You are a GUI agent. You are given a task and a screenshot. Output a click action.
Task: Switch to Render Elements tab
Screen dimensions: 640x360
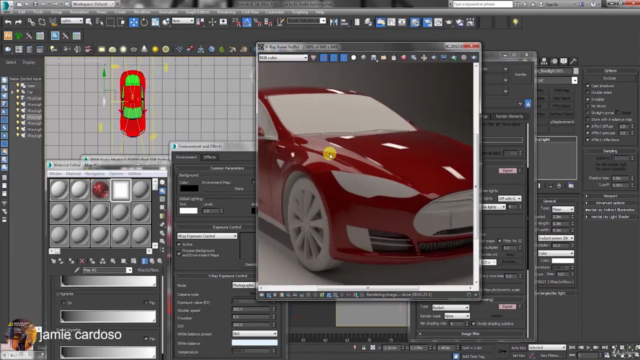tap(509, 116)
